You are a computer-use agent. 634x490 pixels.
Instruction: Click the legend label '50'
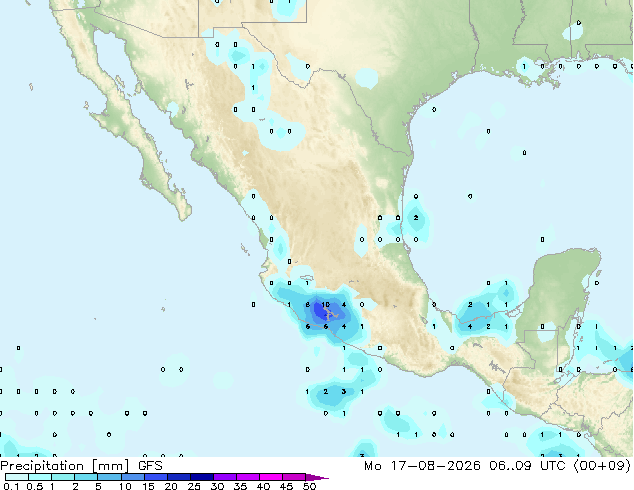click(309, 486)
